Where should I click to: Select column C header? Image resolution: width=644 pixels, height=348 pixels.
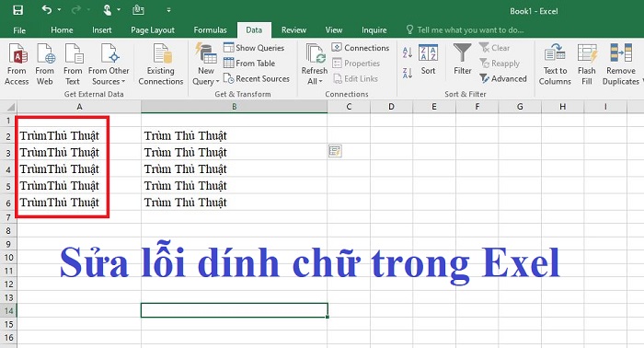349,107
